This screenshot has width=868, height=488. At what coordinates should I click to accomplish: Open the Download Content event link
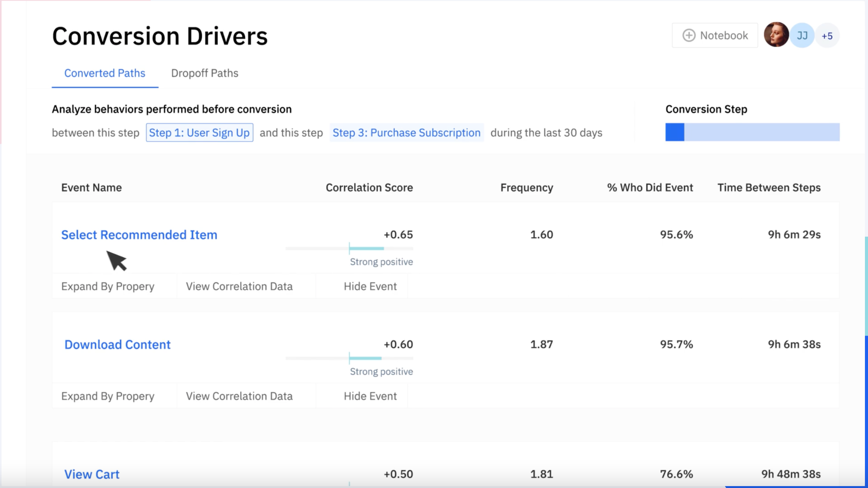coord(117,344)
